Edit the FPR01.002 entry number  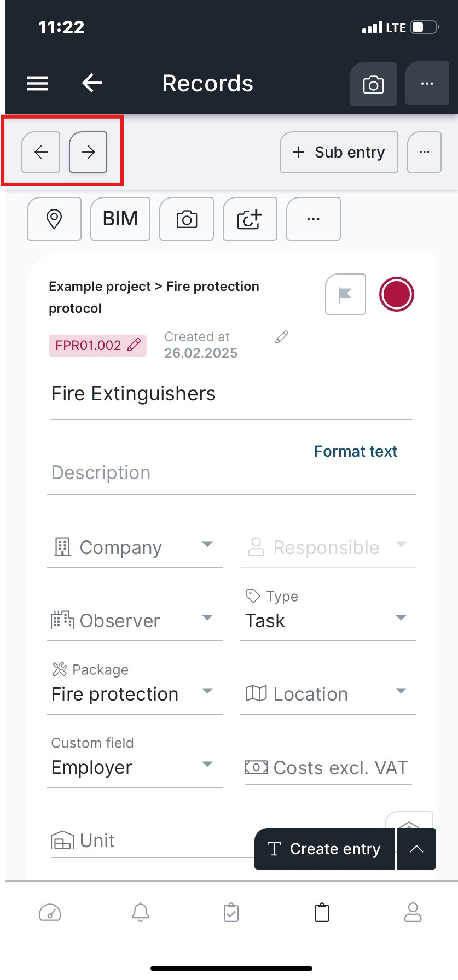coord(98,346)
